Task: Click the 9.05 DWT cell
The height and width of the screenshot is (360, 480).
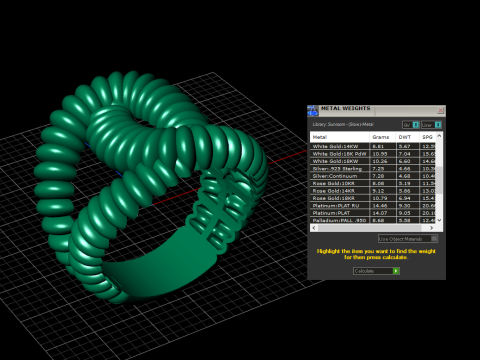Action: (x=408, y=213)
